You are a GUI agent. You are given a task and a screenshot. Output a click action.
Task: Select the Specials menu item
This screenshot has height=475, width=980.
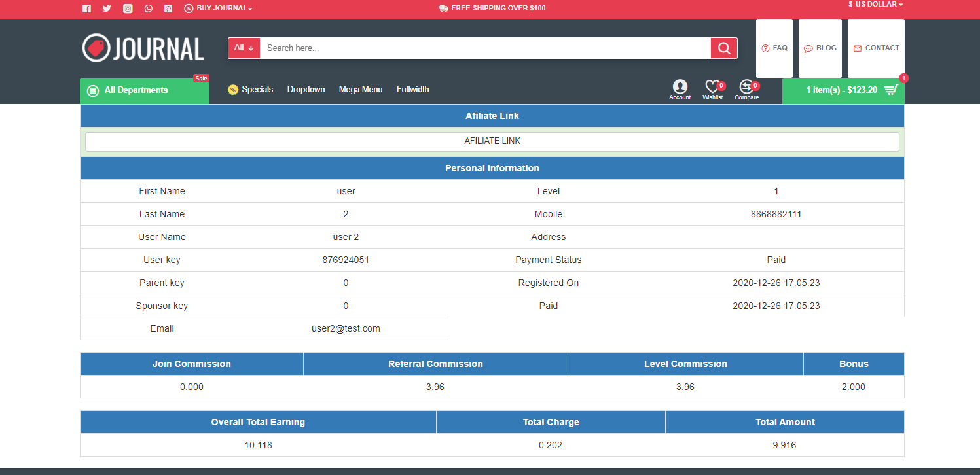257,89
